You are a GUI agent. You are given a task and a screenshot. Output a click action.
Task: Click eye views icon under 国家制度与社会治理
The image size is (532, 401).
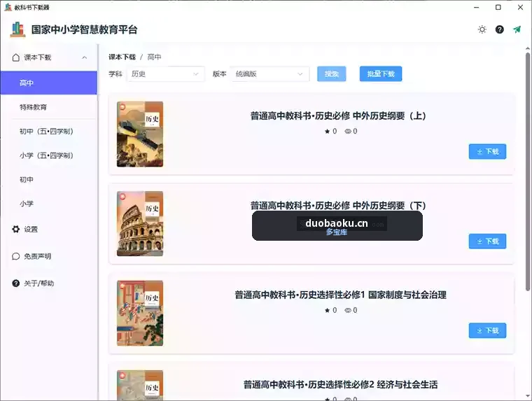pyautogui.click(x=348, y=311)
